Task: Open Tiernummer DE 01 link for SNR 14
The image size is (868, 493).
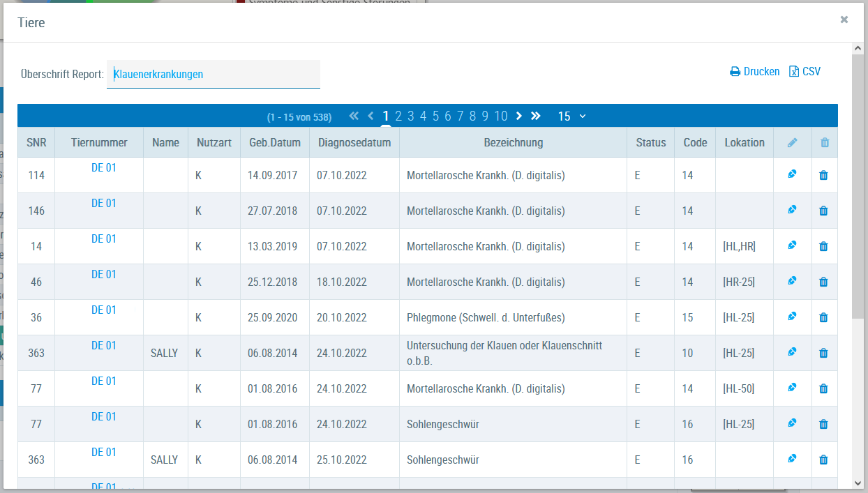Action: [103, 239]
